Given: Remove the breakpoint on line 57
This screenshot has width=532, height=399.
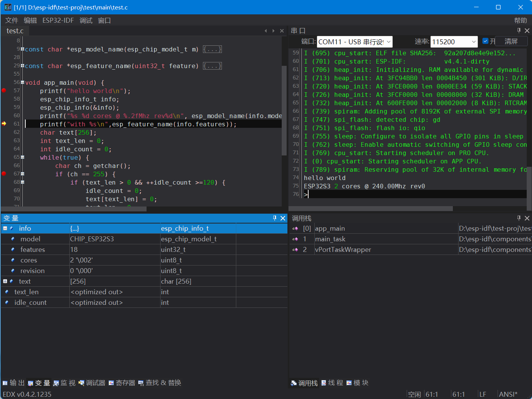Looking at the screenshot, I should click(4, 90).
